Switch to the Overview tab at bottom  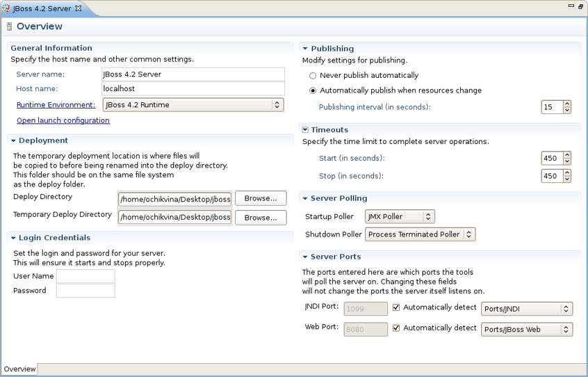click(x=19, y=369)
